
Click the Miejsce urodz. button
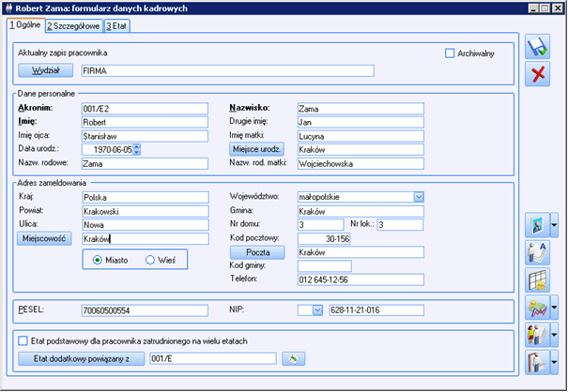tap(257, 148)
